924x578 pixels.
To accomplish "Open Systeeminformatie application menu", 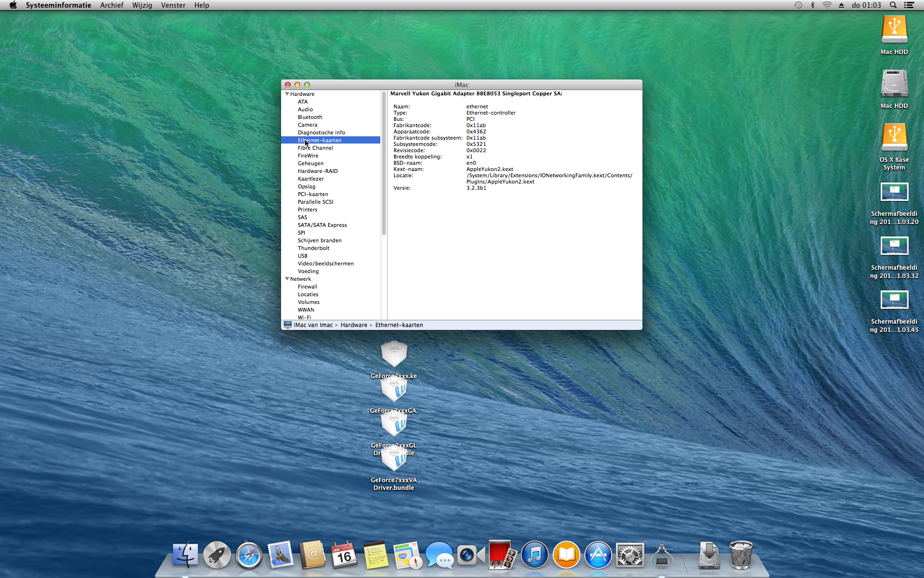I will point(58,5).
